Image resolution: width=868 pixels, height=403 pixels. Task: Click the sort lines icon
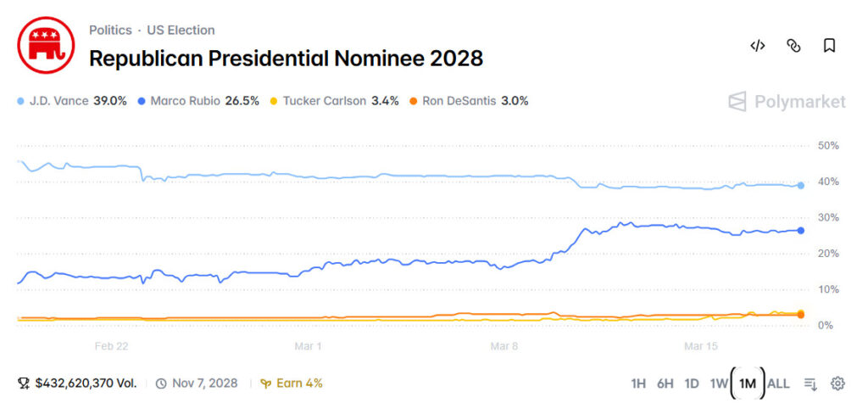click(x=810, y=383)
